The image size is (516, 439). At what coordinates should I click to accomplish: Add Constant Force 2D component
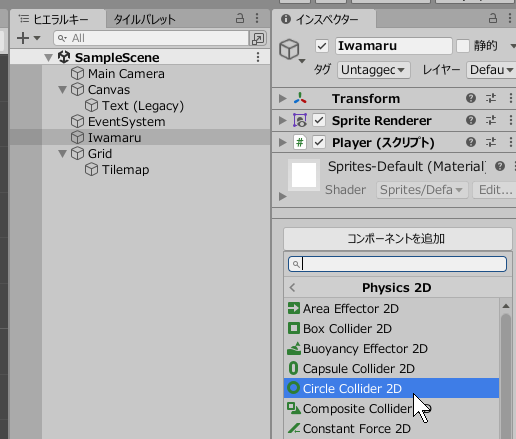point(391,429)
